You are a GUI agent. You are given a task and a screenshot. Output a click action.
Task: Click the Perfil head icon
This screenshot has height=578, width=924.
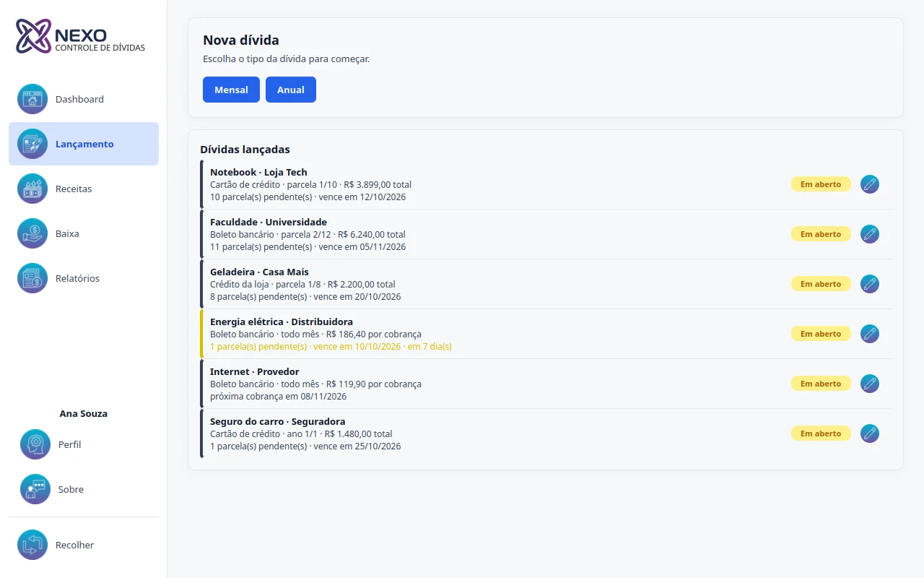(35, 444)
